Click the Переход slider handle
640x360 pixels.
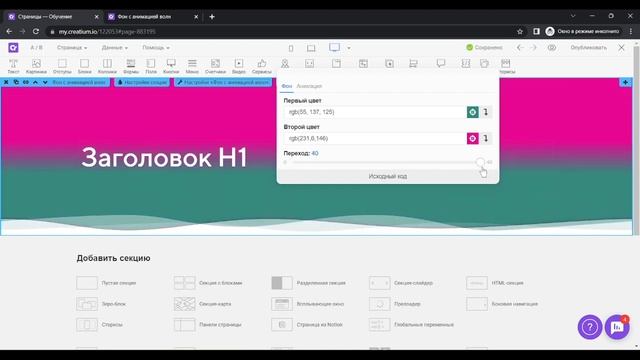[x=480, y=162]
